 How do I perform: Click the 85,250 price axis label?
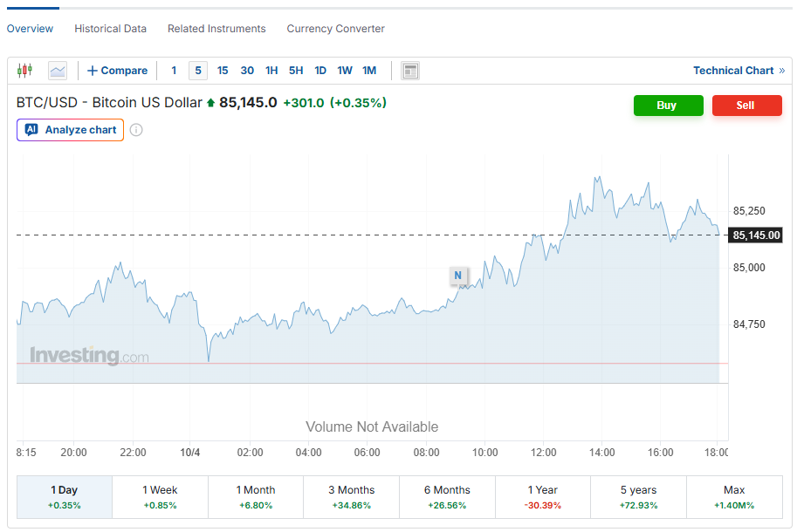[749, 211]
